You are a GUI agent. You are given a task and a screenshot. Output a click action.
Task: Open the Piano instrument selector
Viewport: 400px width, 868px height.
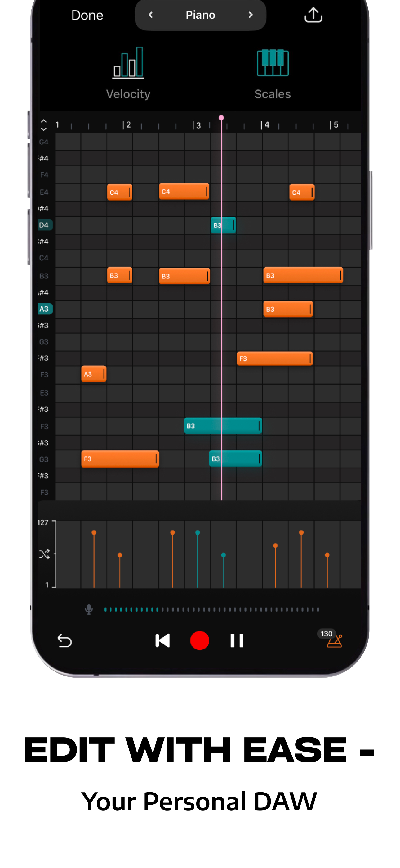[x=200, y=15]
